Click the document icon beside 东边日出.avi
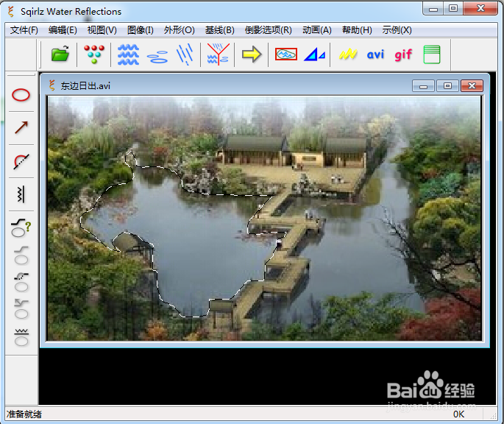The width and height of the screenshot is (504, 424). click(x=52, y=85)
